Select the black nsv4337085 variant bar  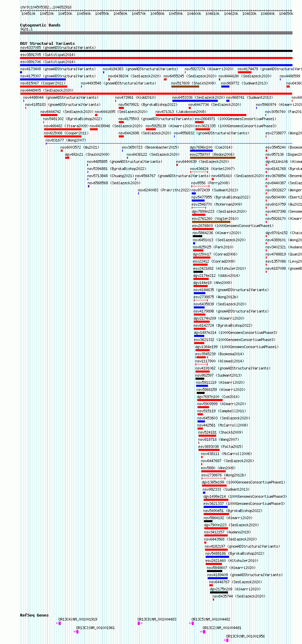tap(156, 51)
